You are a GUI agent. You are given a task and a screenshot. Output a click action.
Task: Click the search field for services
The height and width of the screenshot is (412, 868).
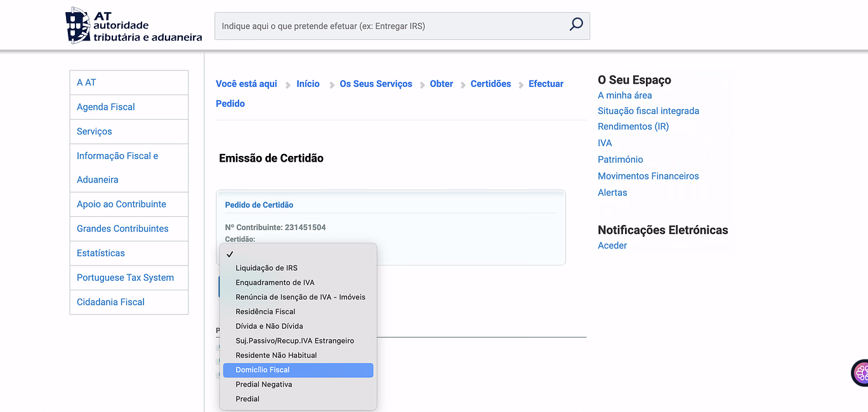(x=390, y=27)
